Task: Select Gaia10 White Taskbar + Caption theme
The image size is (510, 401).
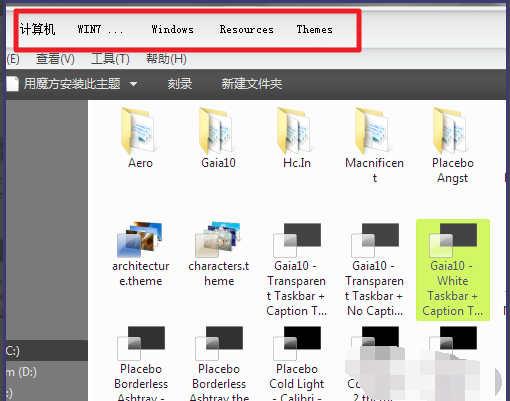Action: coord(453,270)
